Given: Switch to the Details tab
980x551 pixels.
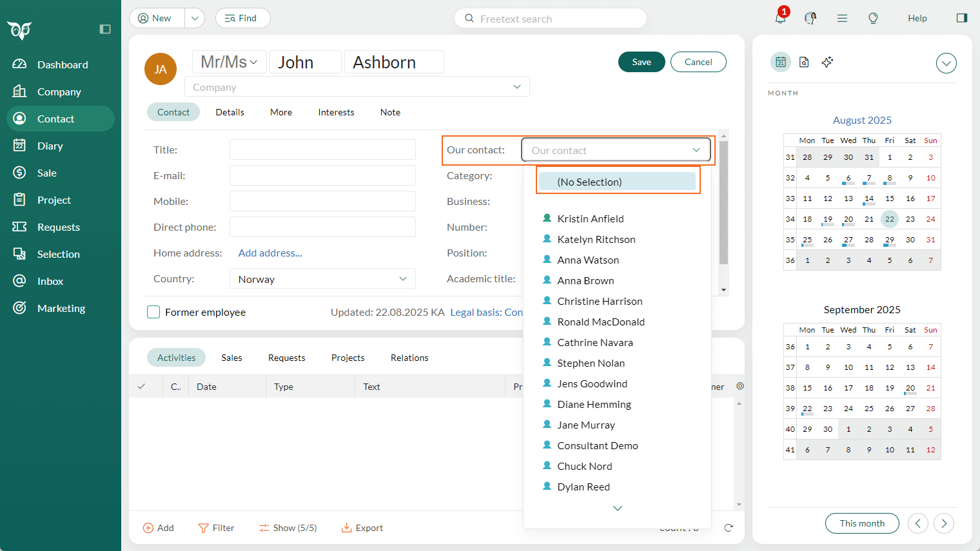Looking at the screenshot, I should point(230,112).
